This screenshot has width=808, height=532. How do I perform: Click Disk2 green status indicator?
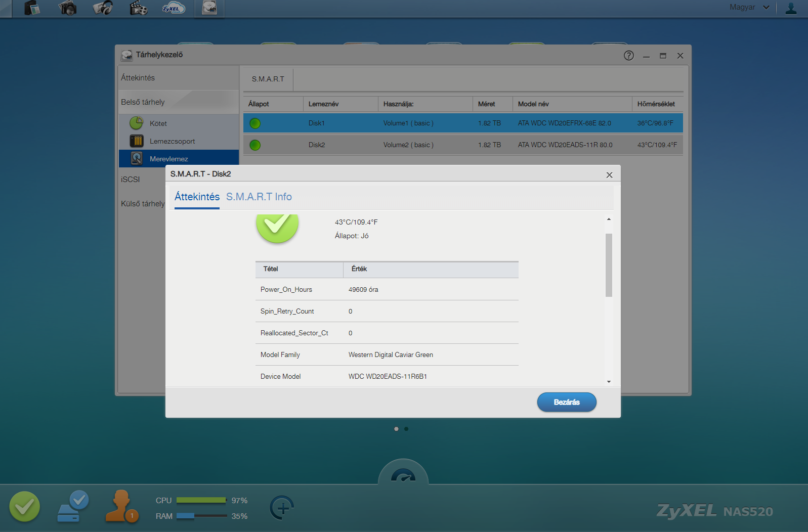(255, 145)
